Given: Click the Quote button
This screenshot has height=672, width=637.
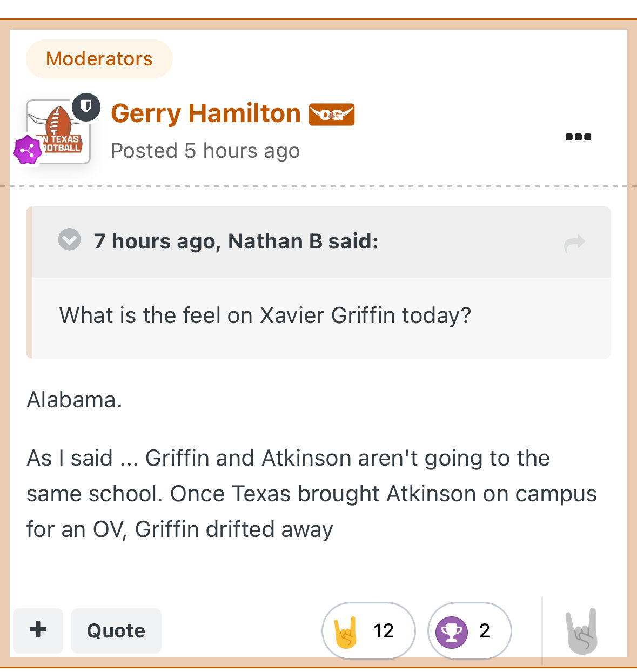Looking at the screenshot, I should coord(116,630).
